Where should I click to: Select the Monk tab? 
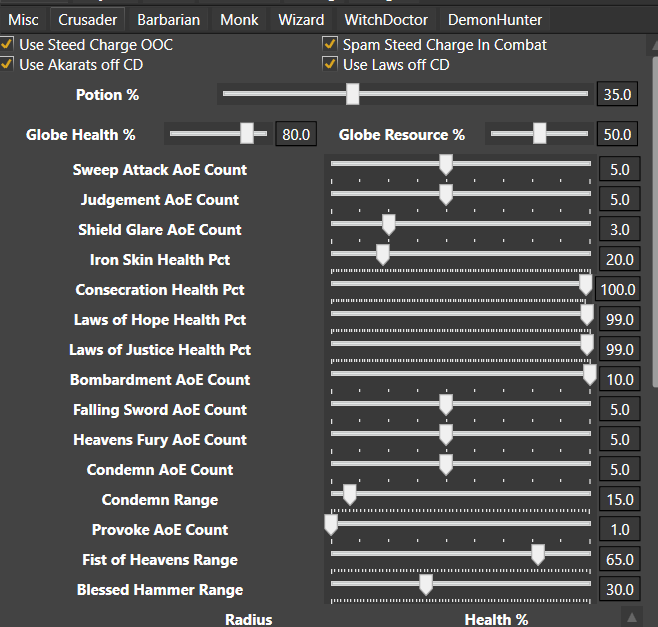click(x=239, y=20)
